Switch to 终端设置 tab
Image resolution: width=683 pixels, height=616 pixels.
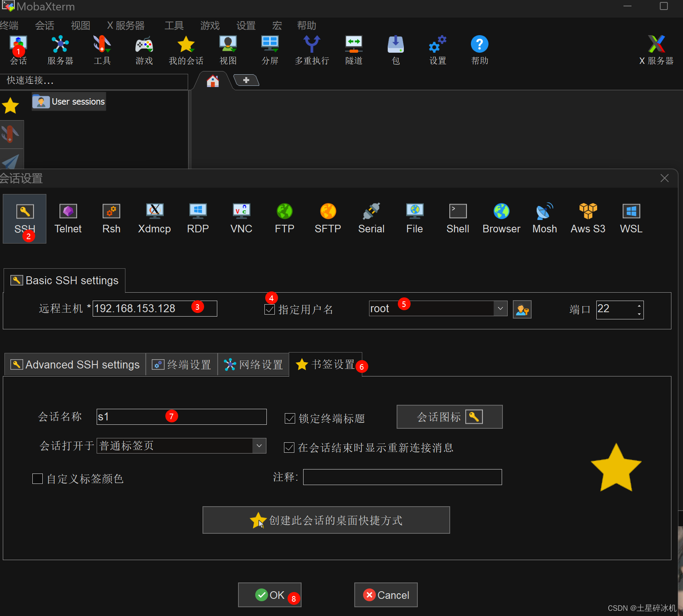tap(182, 364)
